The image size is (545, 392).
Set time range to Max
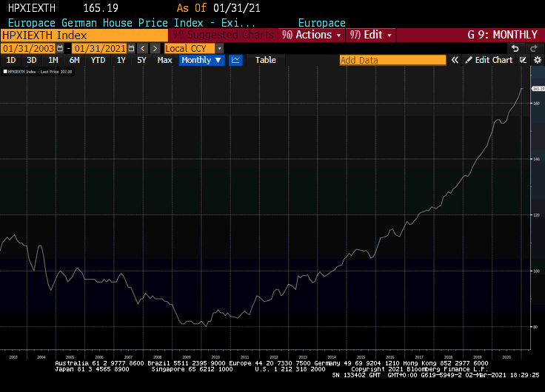point(164,60)
